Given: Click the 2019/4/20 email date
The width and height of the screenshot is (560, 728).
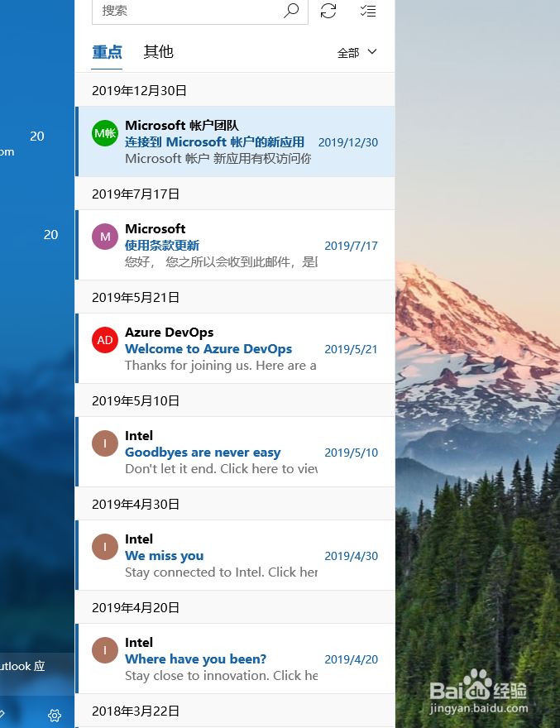Looking at the screenshot, I should (351, 660).
